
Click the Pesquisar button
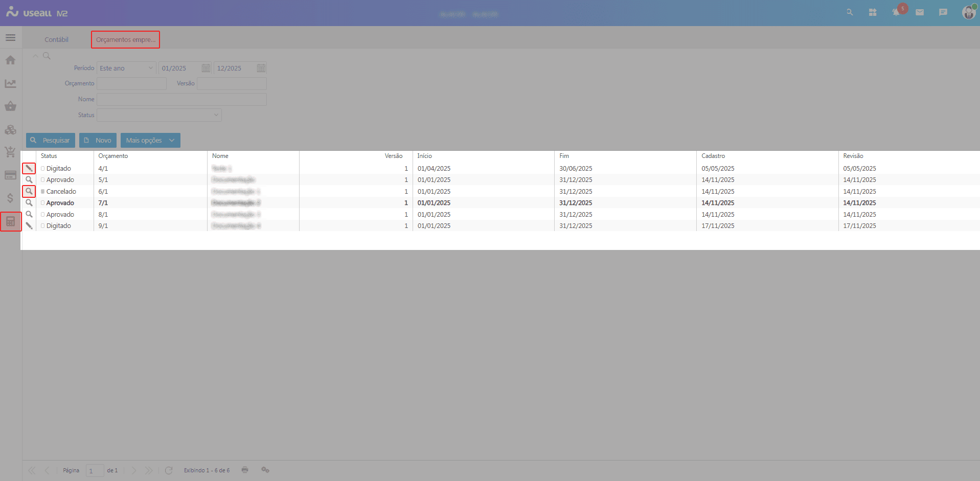click(x=50, y=140)
